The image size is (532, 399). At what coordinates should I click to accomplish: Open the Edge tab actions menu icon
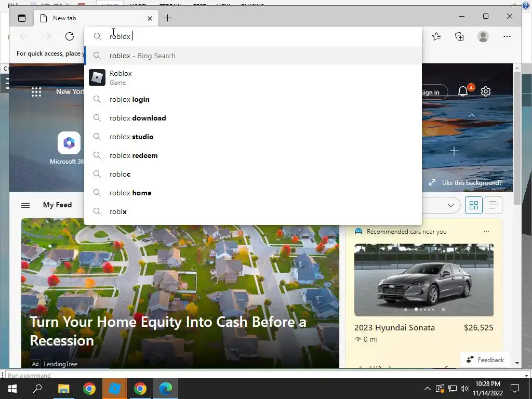click(22, 18)
